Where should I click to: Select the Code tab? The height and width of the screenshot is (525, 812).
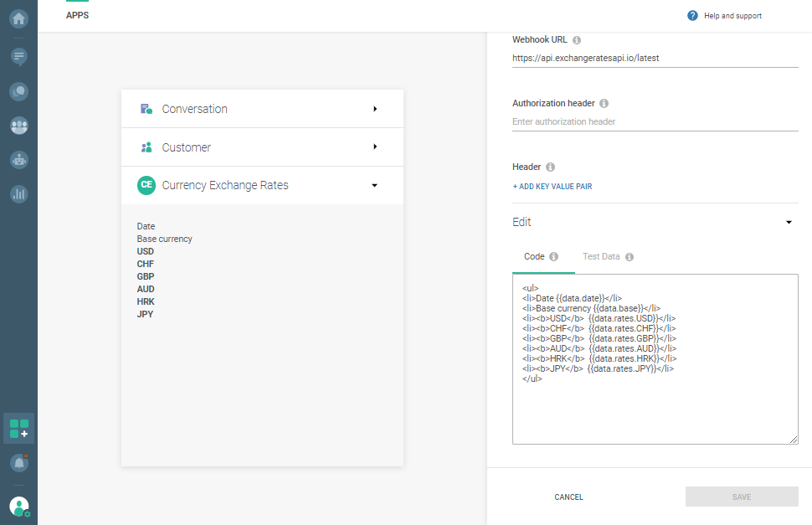tap(534, 256)
